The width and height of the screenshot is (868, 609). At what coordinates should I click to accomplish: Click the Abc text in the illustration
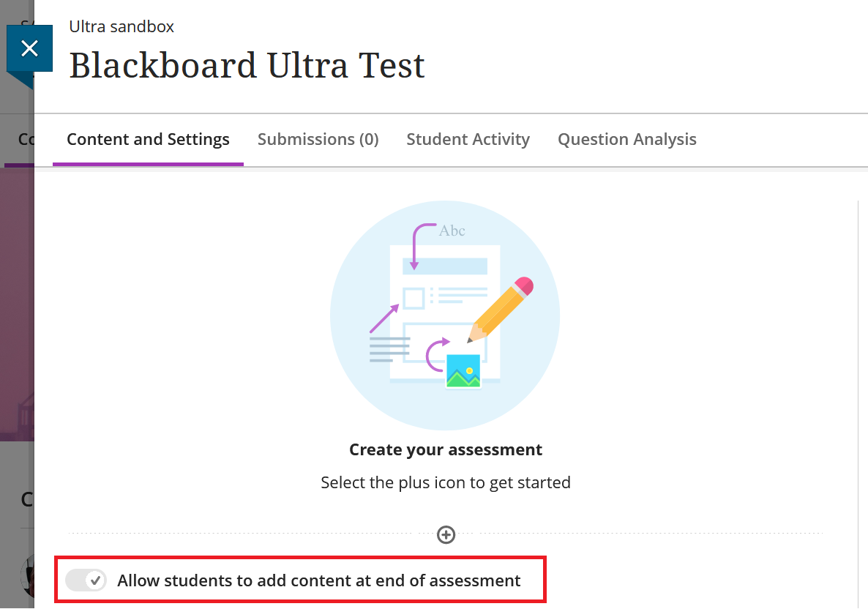[452, 231]
